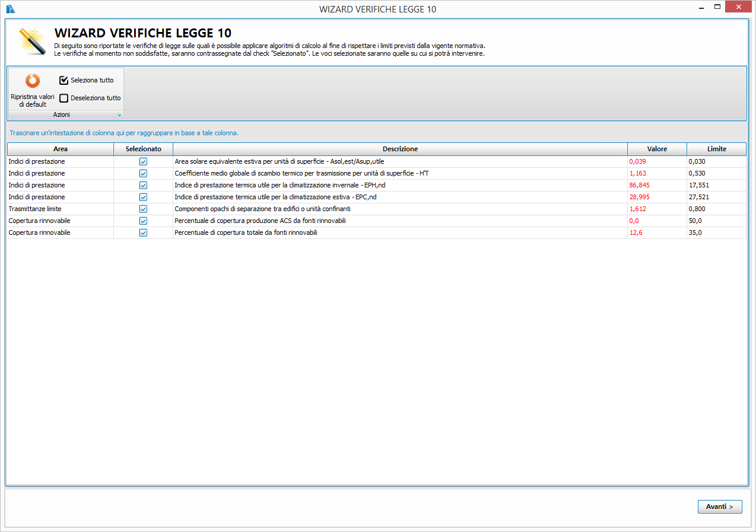
Task: Toggle checkbox for coefficiente H'T row
Action: pos(143,173)
